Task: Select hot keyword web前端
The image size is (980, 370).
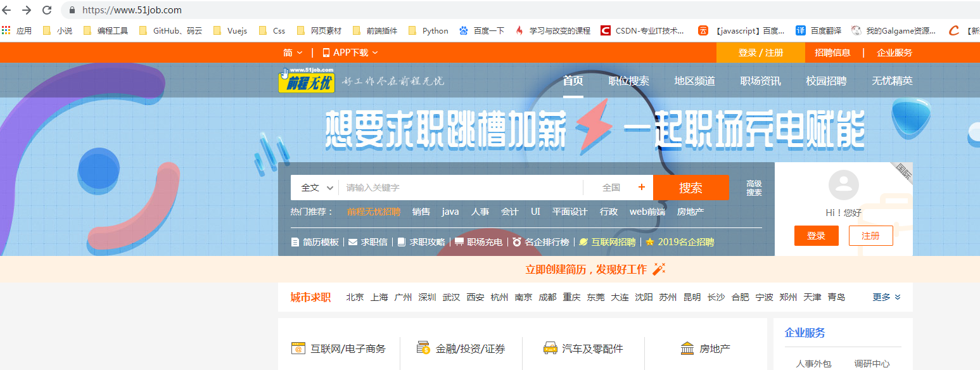Action: (x=647, y=212)
